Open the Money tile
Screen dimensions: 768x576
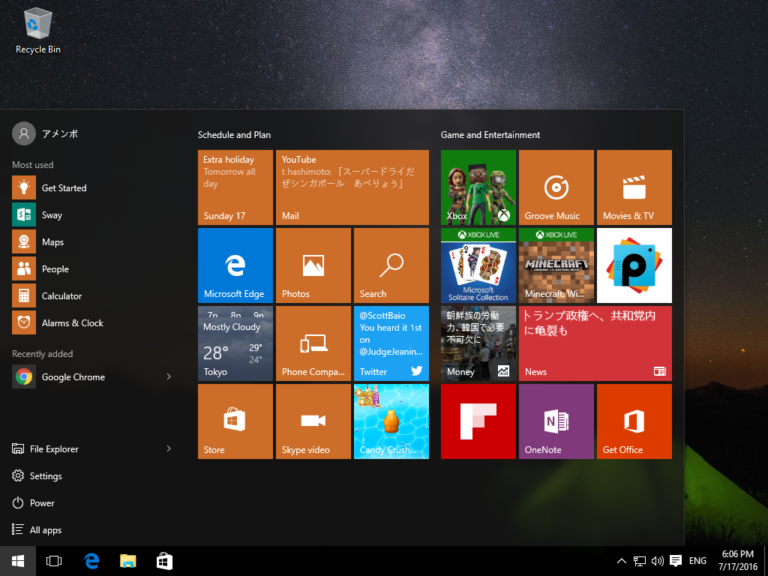[x=478, y=343]
